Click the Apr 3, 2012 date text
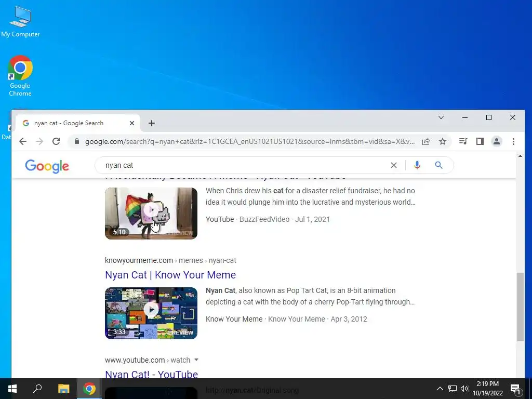The width and height of the screenshot is (532, 399). (x=349, y=319)
